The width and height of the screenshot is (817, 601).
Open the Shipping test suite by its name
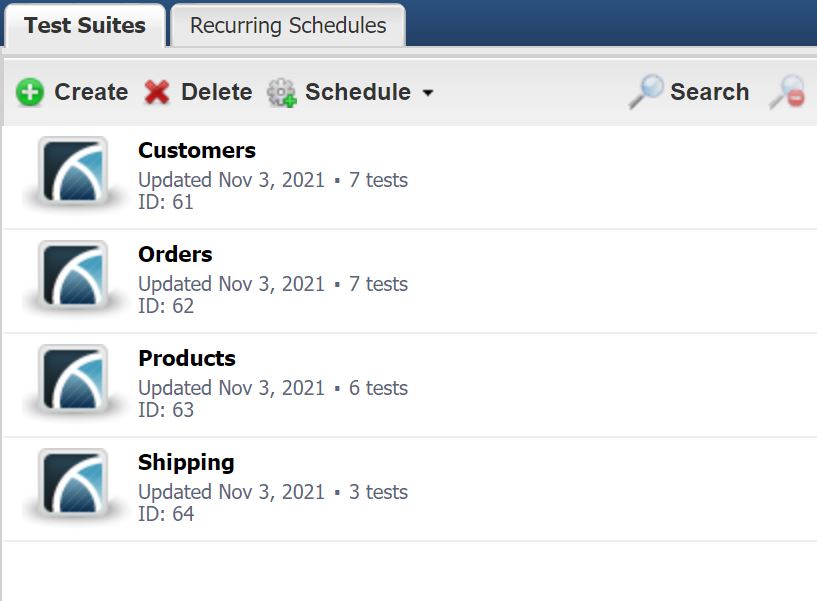tap(186, 463)
